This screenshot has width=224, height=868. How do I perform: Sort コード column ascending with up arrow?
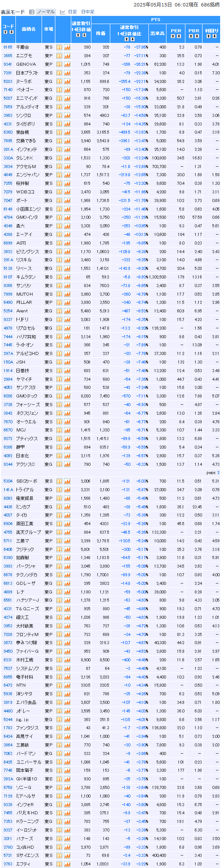point(6,32)
